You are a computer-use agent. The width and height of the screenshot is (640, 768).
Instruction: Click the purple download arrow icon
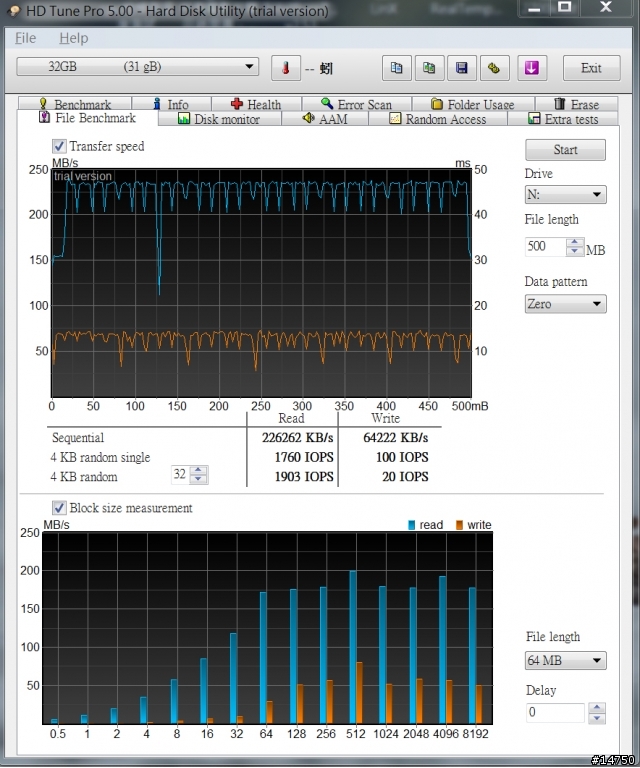click(531, 68)
